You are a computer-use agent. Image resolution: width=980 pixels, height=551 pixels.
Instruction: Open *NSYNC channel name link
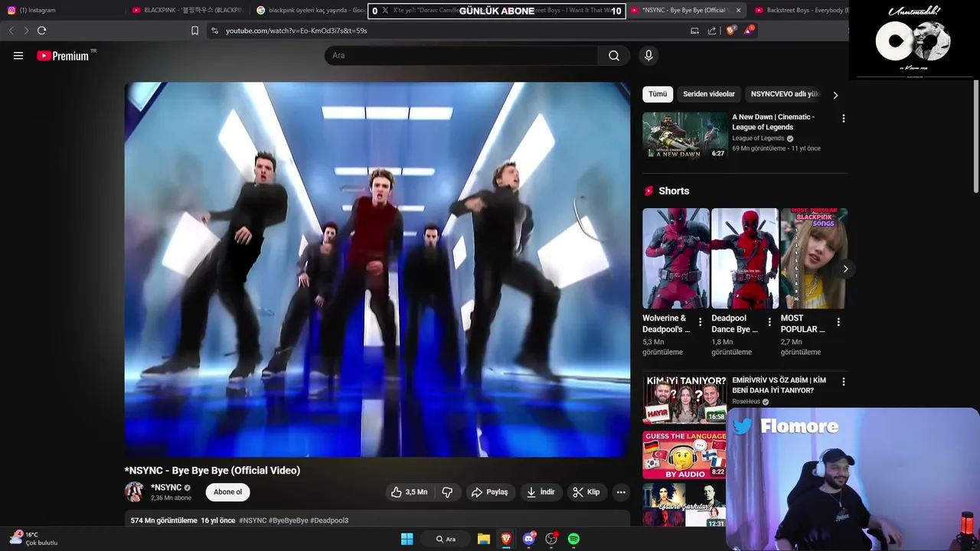coord(166,487)
